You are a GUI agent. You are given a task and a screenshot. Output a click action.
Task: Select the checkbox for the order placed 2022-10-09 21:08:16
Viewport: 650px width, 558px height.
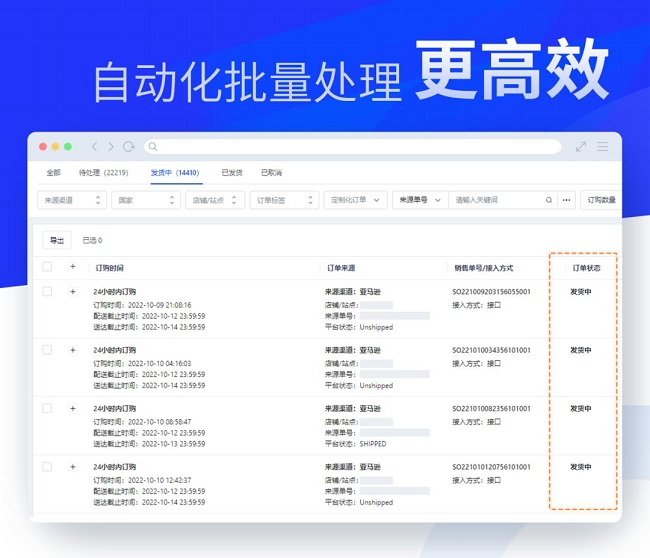tap(47, 291)
